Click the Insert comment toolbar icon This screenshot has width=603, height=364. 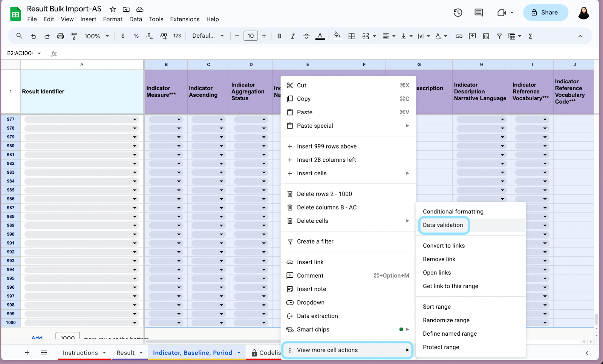pos(472,36)
